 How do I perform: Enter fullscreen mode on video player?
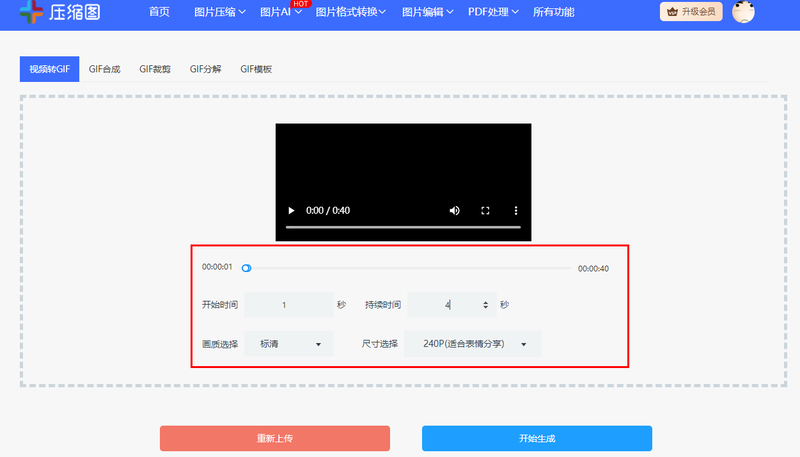[486, 211]
